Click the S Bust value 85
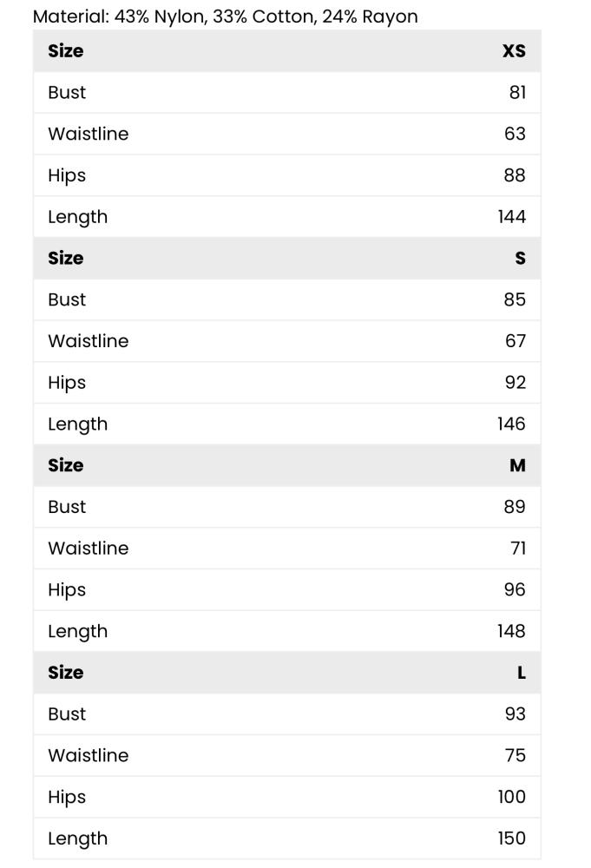The width and height of the screenshot is (591, 868). 515,299
